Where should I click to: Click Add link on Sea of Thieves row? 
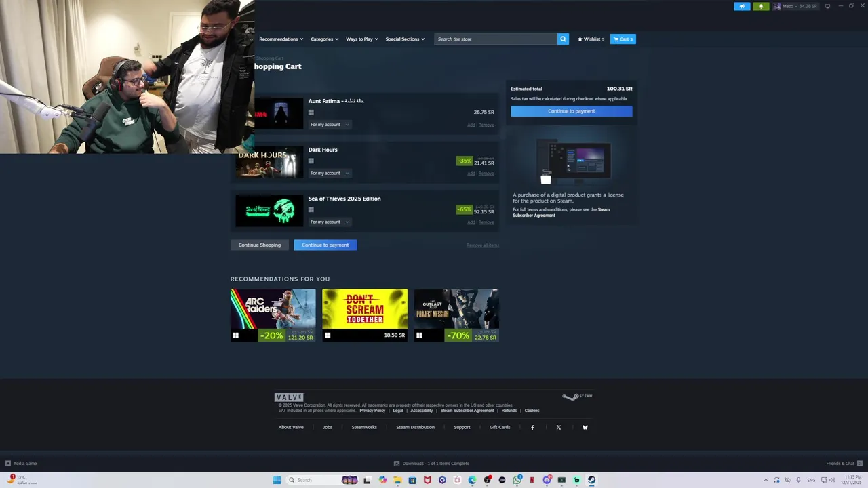coord(471,222)
